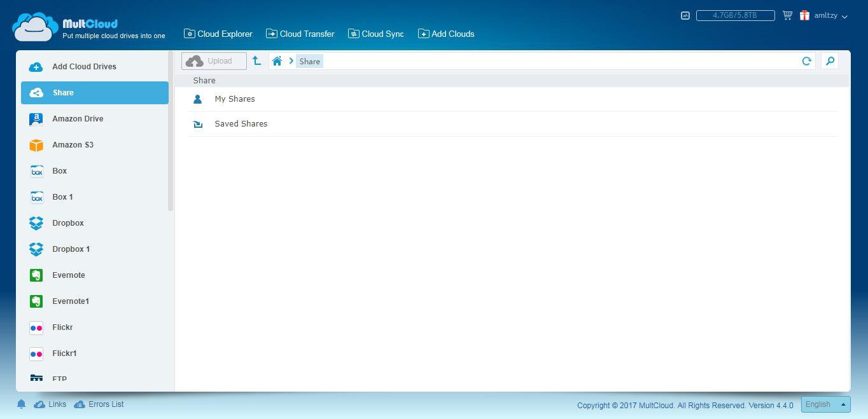The width and height of the screenshot is (868, 419).
Task: Open the Cloud Explorer tab
Action: (x=218, y=34)
